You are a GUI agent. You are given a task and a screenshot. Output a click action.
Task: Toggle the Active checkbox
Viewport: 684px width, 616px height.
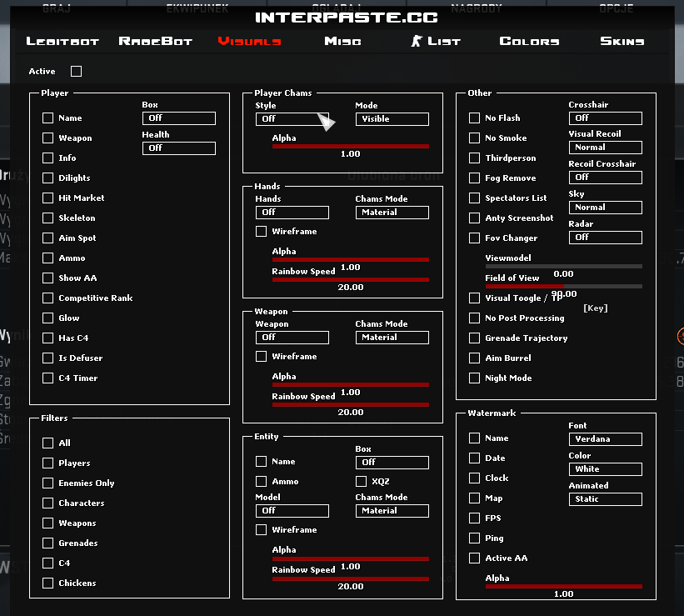pos(77,72)
